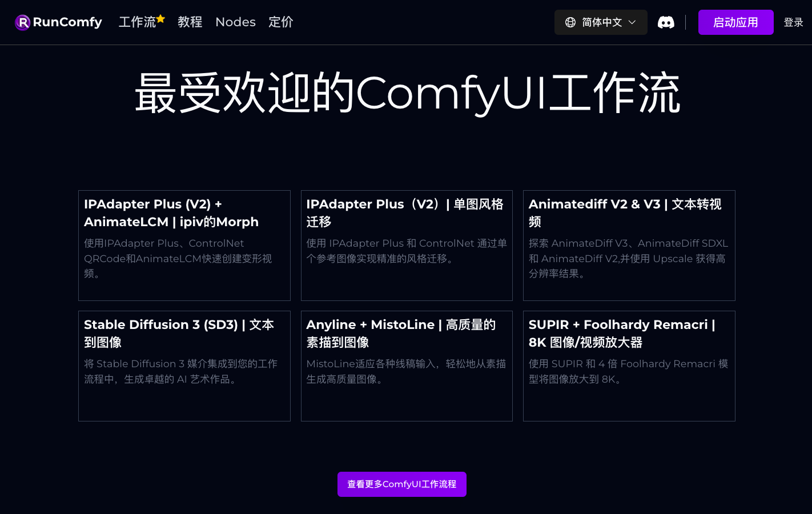Click description starting MistoLine适应各种线稿输入
The width and height of the screenshot is (812, 514).
(406, 371)
